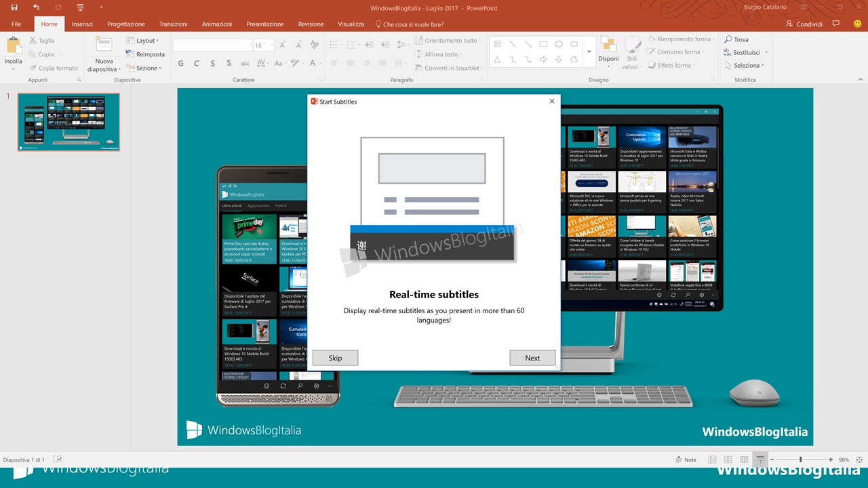Click the smiley feedback icon
The height and width of the screenshot is (488, 868).
click(x=857, y=24)
